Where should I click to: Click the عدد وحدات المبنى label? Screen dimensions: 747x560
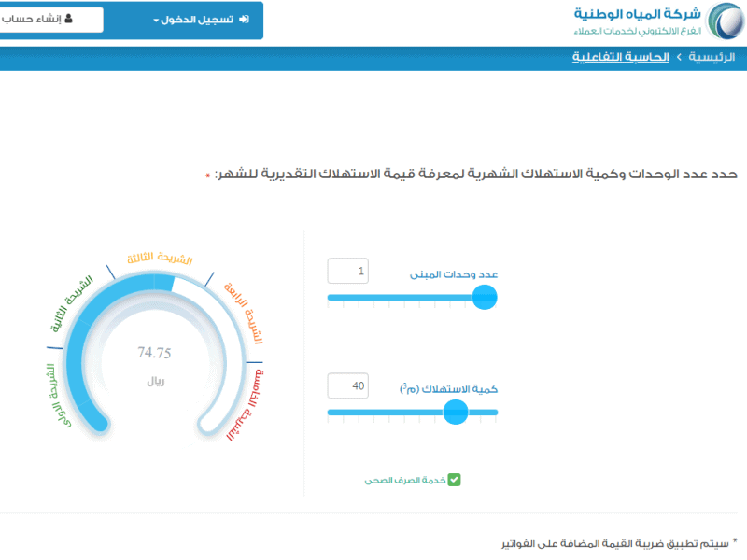[x=454, y=274]
